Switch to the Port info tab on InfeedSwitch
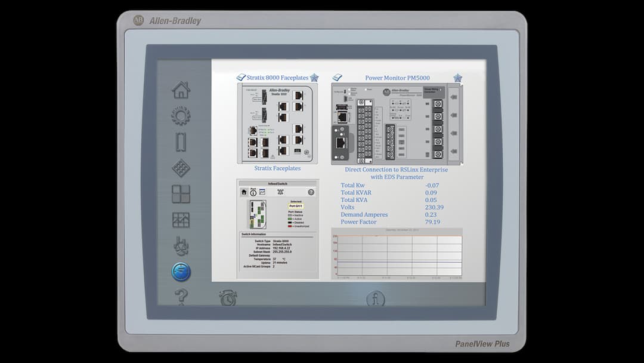 [x=252, y=192]
